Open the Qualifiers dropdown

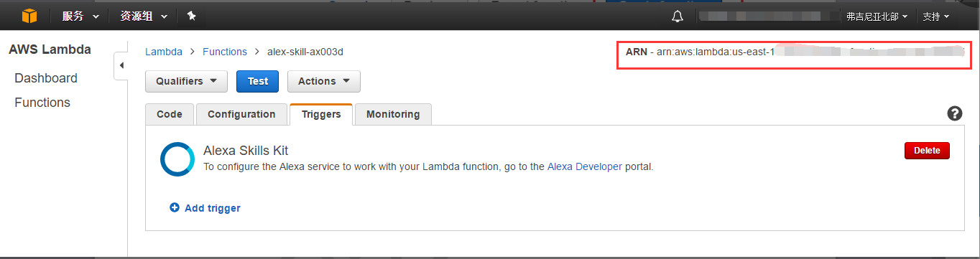click(186, 81)
